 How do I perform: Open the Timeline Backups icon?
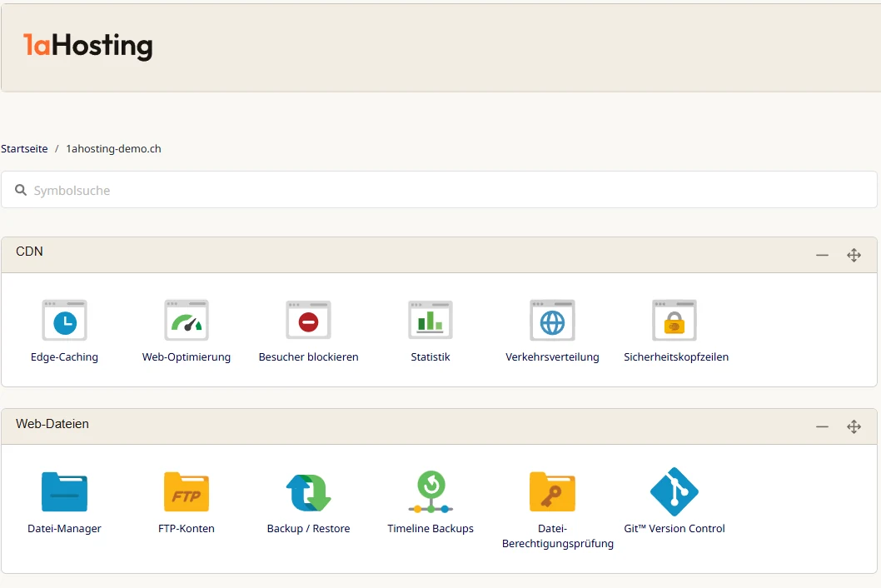[x=431, y=492]
